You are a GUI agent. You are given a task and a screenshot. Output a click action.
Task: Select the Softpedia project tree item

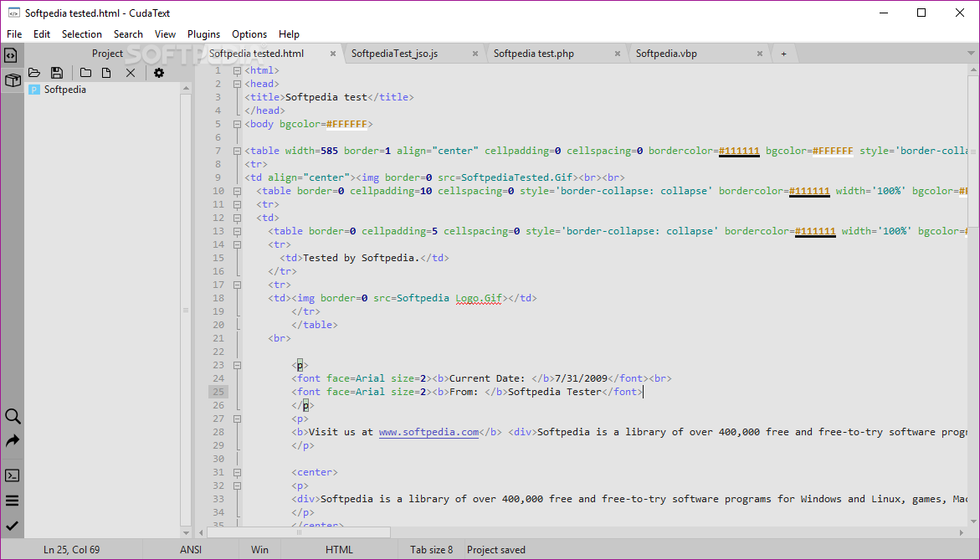pyautogui.click(x=65, y=90)
